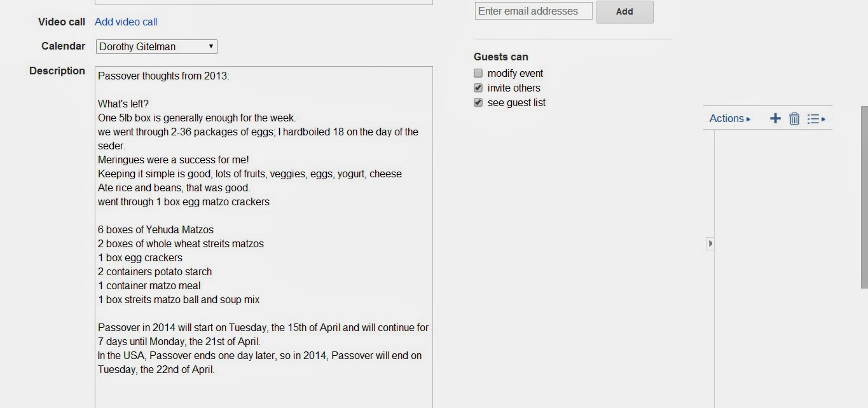This screenshot has width=868, height=408.
Task: Collapse the side panel with arrow handle
Action: pyautogui.click(x=710, y=243)
